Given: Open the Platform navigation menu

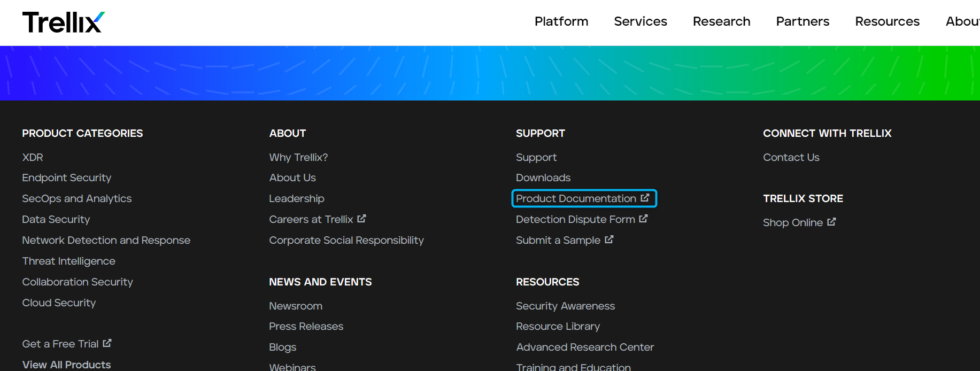Looking at the screenshot, I should (x=561, y=21).
